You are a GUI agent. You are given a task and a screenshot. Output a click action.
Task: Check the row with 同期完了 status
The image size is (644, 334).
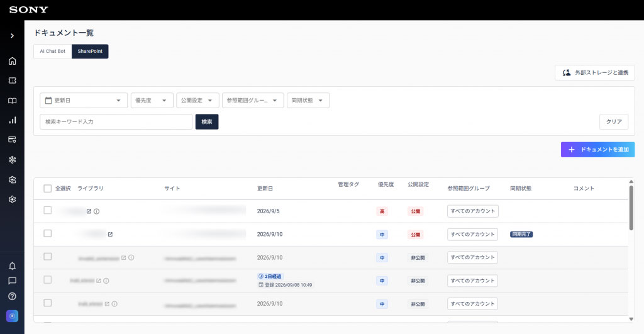[48, 233]
